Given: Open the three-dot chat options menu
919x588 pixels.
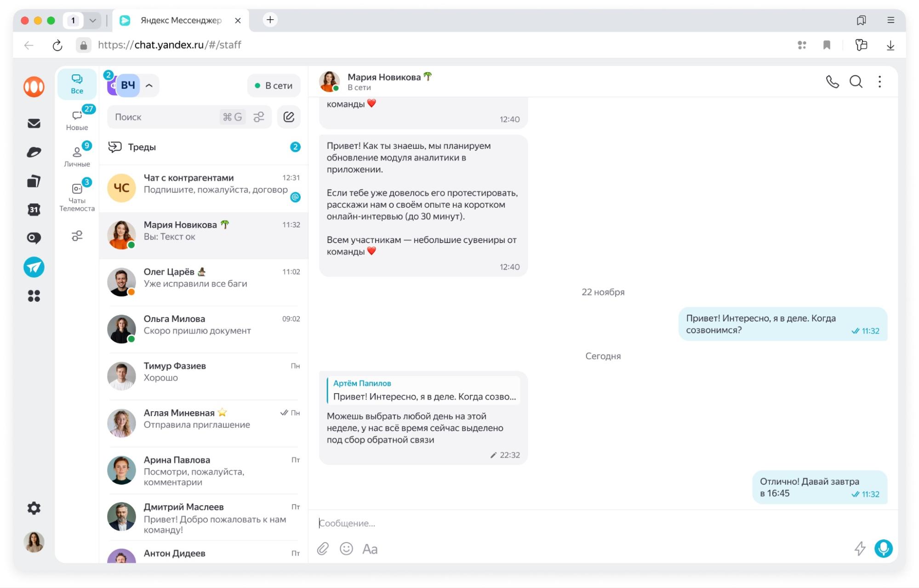Looking at the screenshot, I should [x=879, y=82].
